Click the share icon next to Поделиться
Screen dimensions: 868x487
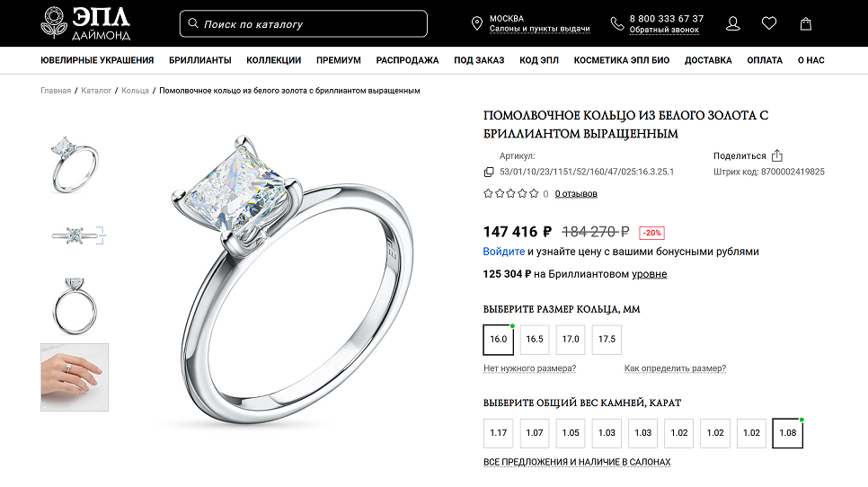pyautogui.click(x=777, y=155)
